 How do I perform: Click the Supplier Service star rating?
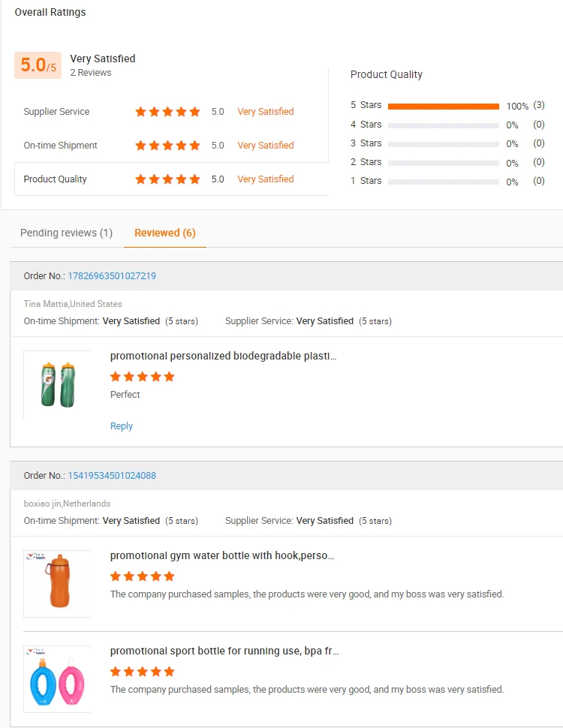pyautogui.click(x=167, y=112)
